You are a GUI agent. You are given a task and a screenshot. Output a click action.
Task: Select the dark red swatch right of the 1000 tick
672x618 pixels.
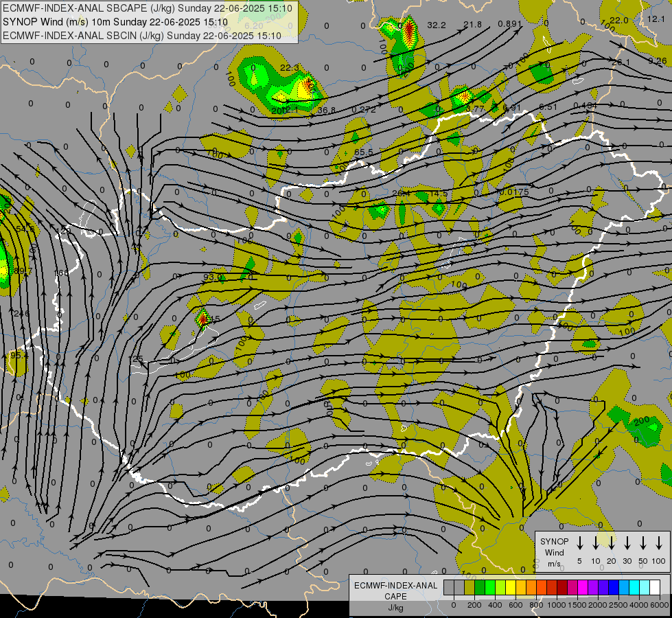(562, 587)
